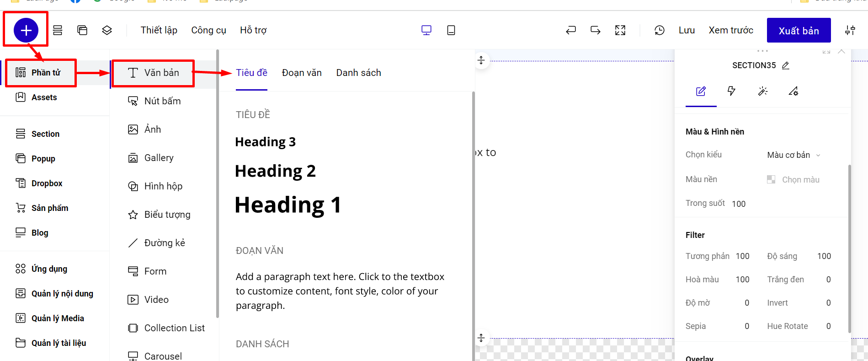This screenshot has width=868, height=361.
Task: Click the Xuất bản publish button
Action: click(x=799, y=31)
